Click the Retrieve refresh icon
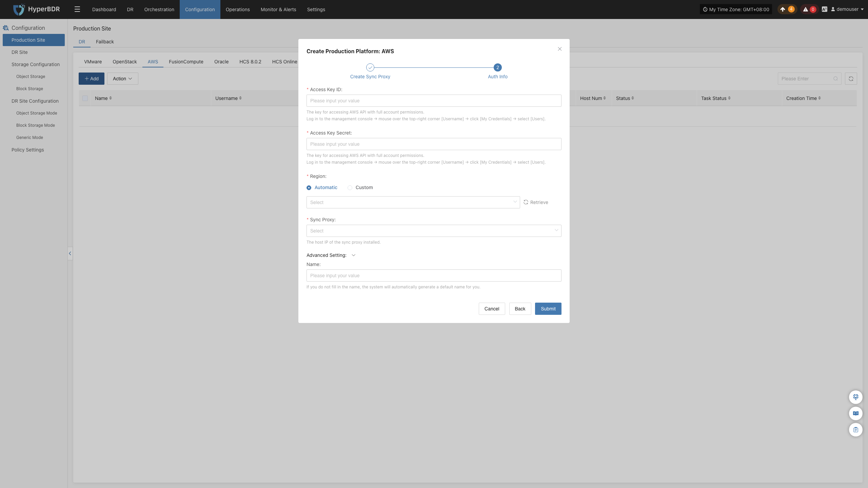 tap(526, 202)
